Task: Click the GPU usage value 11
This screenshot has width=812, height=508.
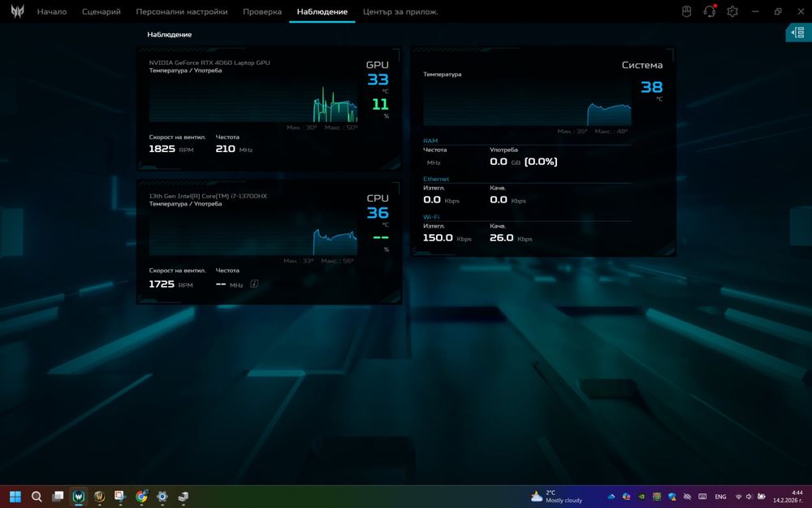Action: [380, 104]
